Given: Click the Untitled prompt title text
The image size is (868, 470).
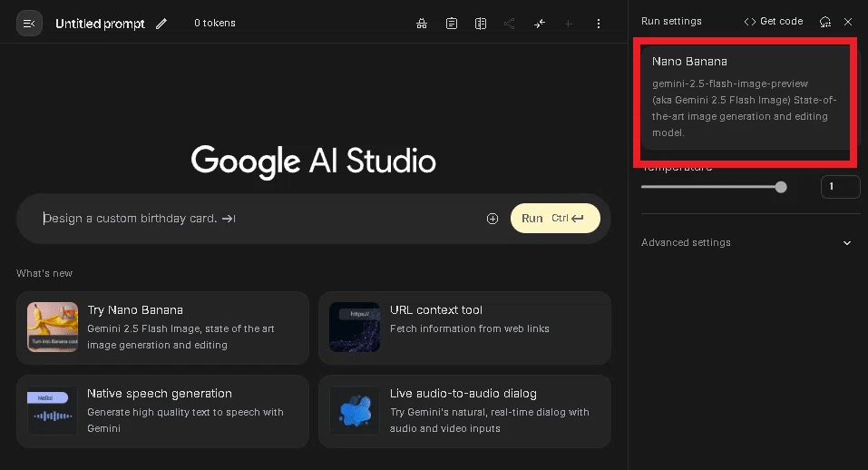Looking at the screenshot, I should [x=100, y=24].
